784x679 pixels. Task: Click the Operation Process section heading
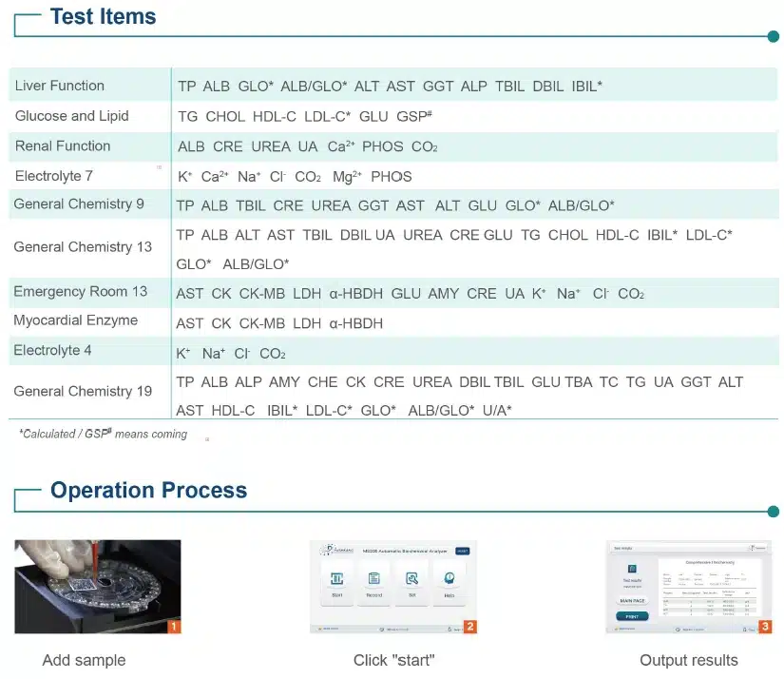pyautogui.click(x=147, y=490)
